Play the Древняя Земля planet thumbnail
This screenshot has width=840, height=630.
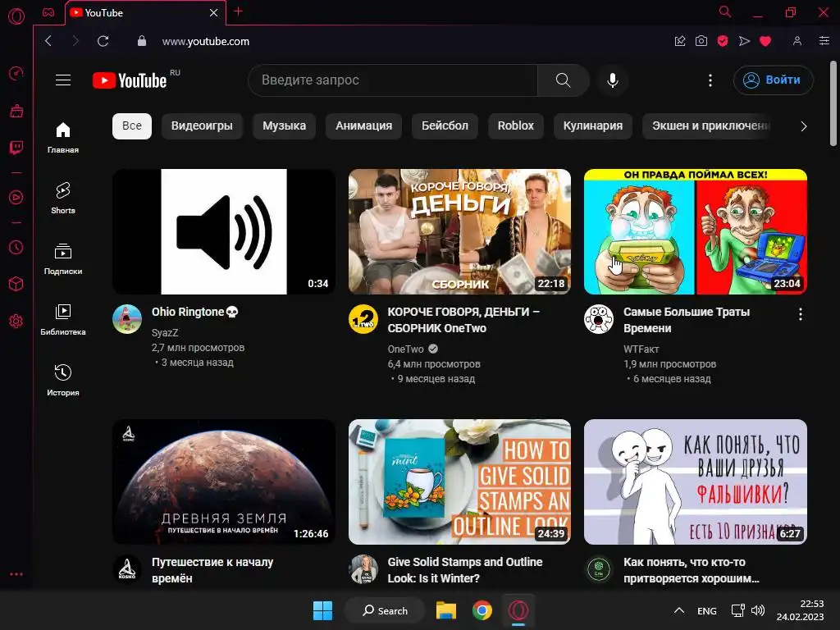(x=224, y=482)
